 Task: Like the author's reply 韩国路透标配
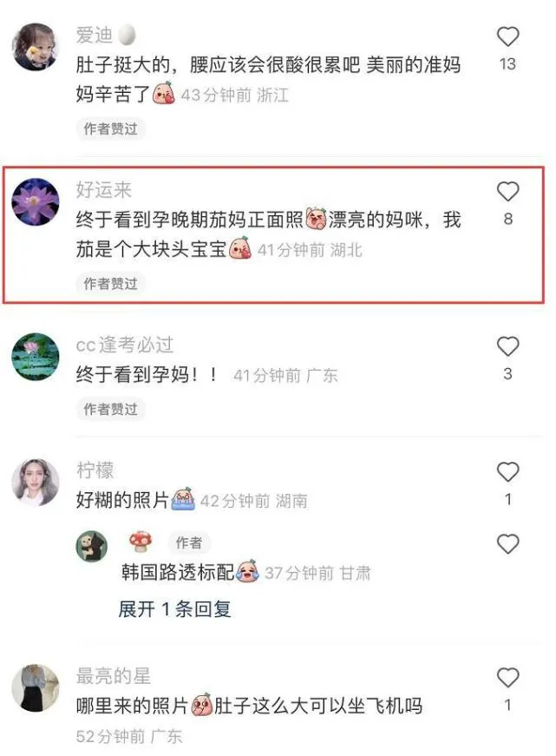(x=507, y=544)
